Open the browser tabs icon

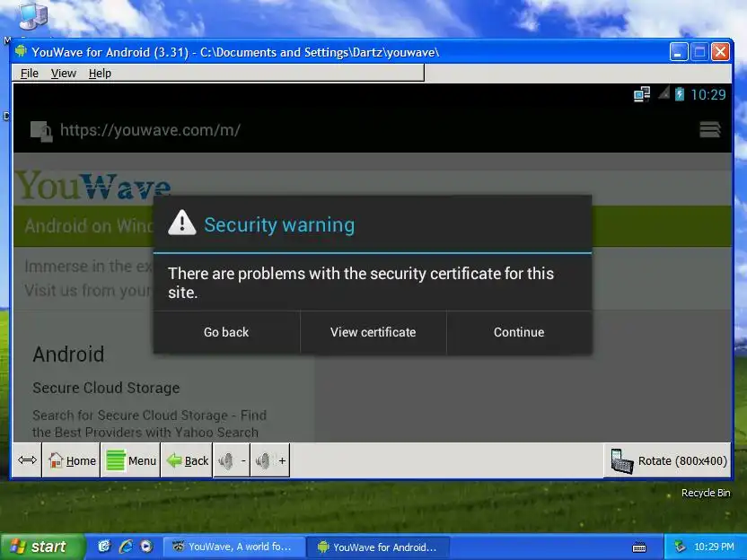click(x=710, y=129)
